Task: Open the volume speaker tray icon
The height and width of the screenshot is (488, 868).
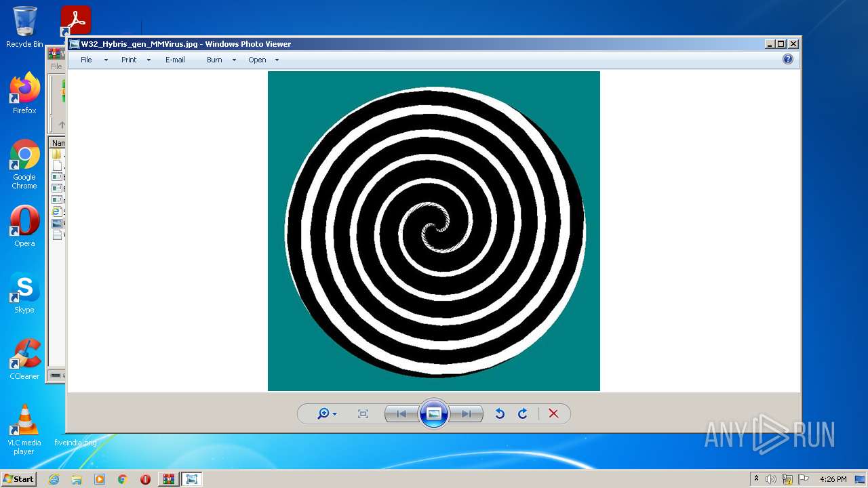Action: click(x=771, y=479)
